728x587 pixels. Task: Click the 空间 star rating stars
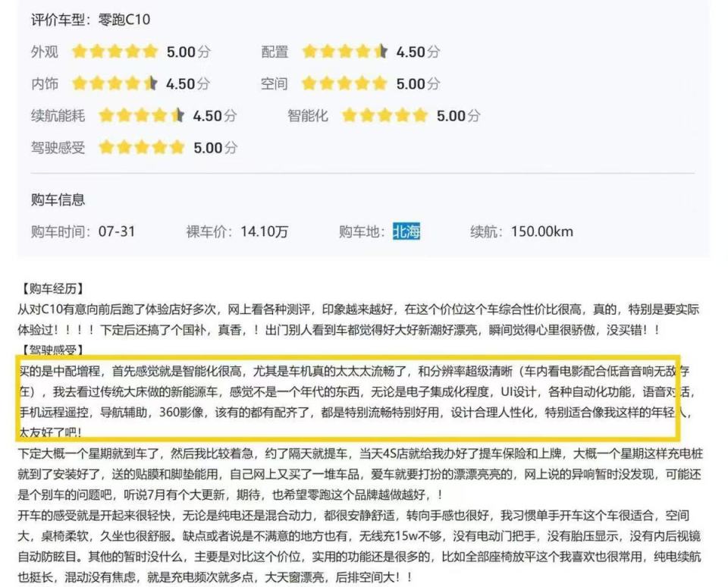(344, 83)
